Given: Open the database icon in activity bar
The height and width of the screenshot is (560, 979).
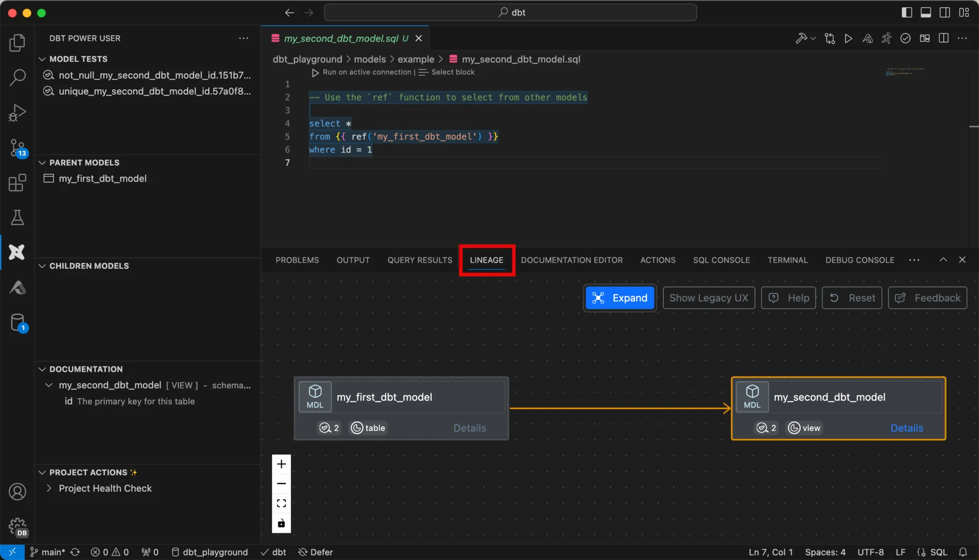Looking at the screenshot, I should [x=17, y=323].
